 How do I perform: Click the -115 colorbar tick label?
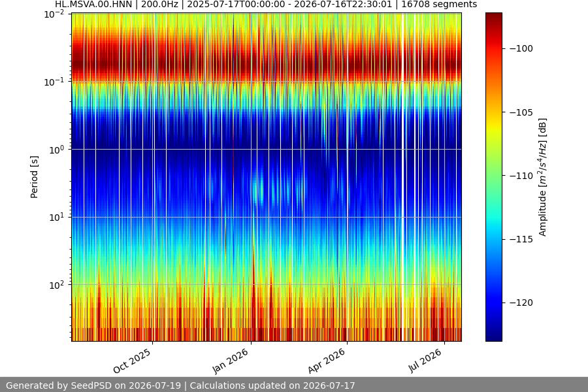click(521, 239)
